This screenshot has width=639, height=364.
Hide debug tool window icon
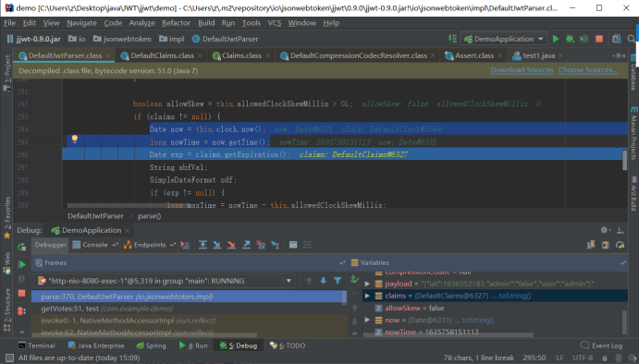pos(621,230)
